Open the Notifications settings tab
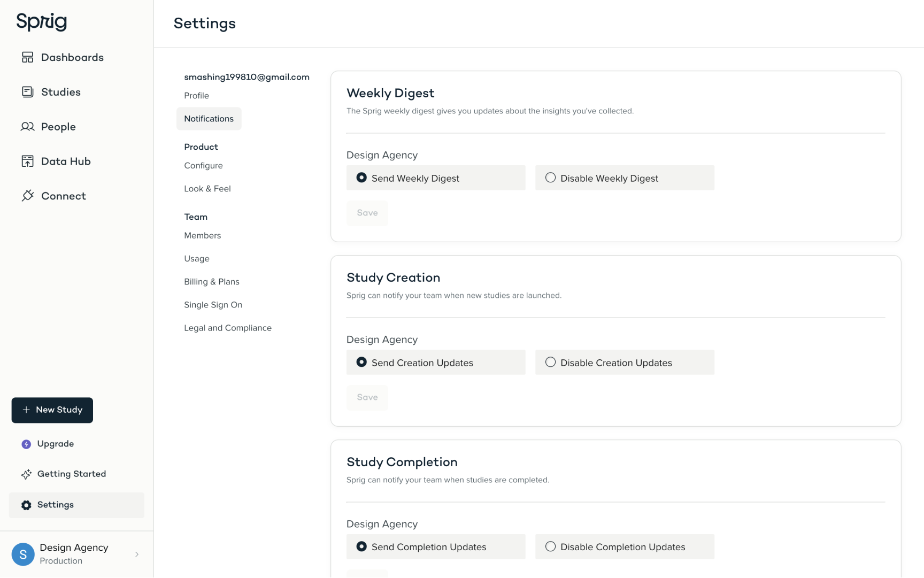 (209, 118)
